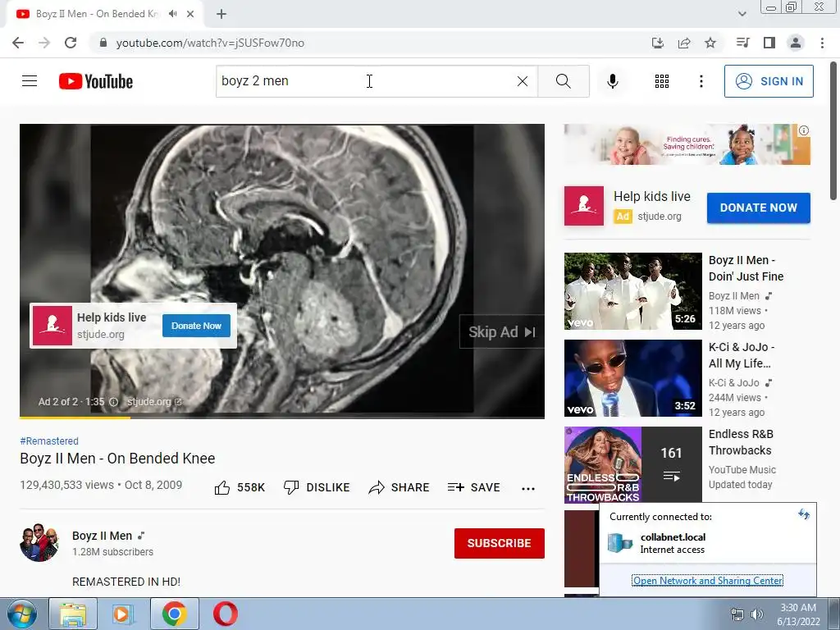
Task: Reload the page with refresh icon
Action: click(71, 43)
